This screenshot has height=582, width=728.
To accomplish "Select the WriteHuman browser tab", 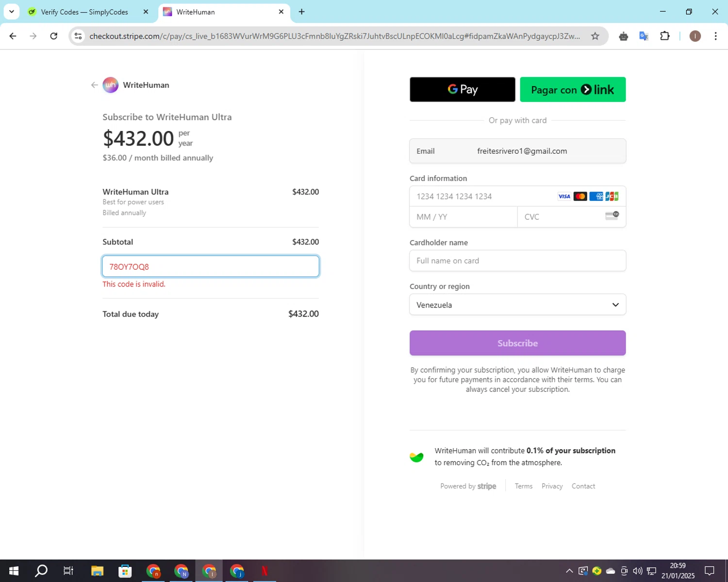I will point(219,12).
